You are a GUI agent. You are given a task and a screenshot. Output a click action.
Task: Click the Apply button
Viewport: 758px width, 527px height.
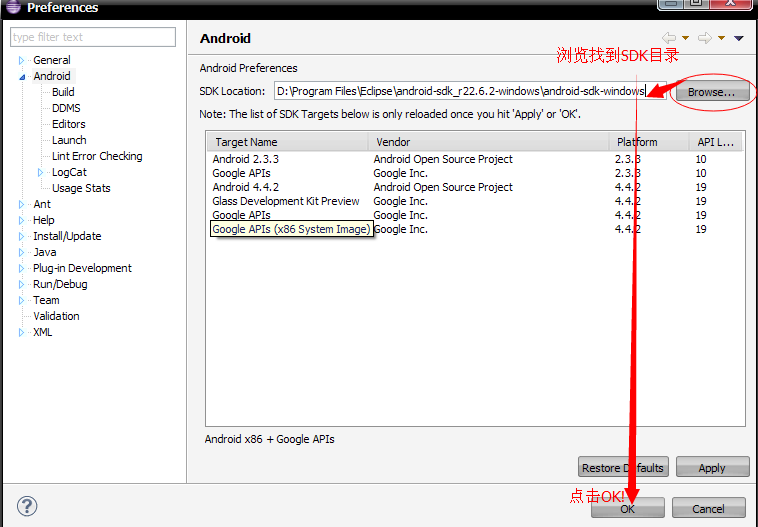pyautogui.click(x=712, y=468)
